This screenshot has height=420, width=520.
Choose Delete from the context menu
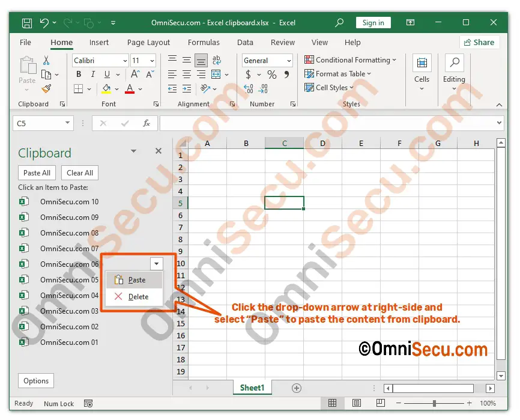pyautogui.click(x=135, y=297)
